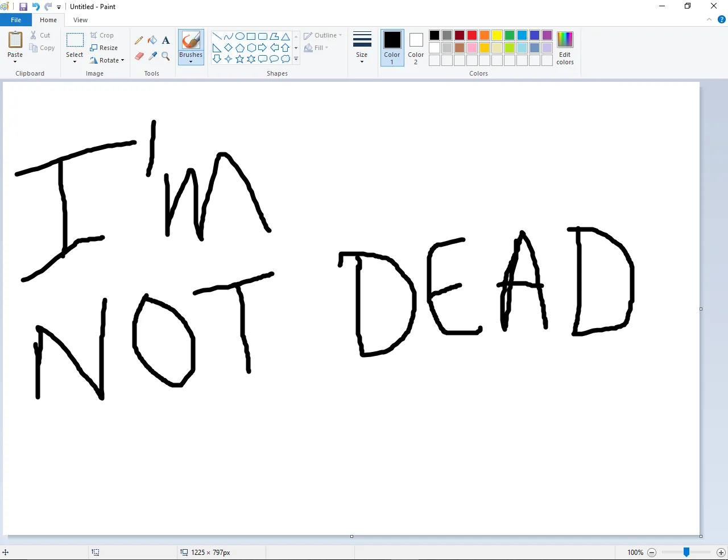Select the Pencil tool
728x560 pixels.
[x=139, y=40]
